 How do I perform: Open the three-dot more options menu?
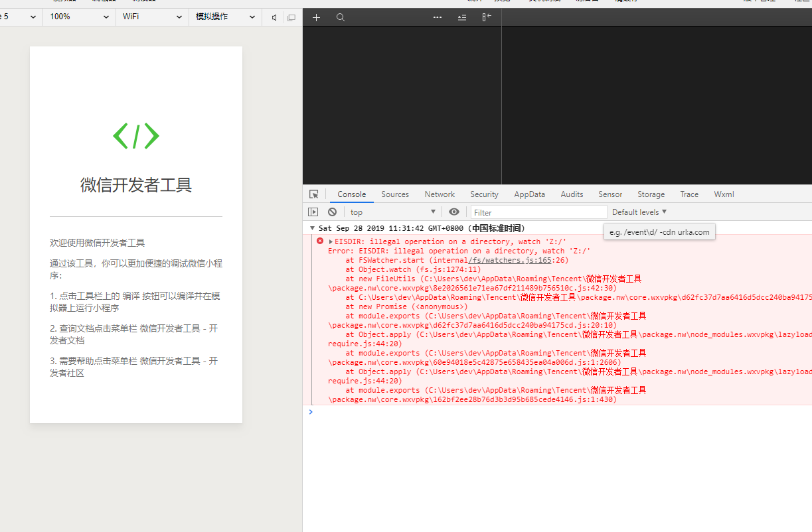438,17
